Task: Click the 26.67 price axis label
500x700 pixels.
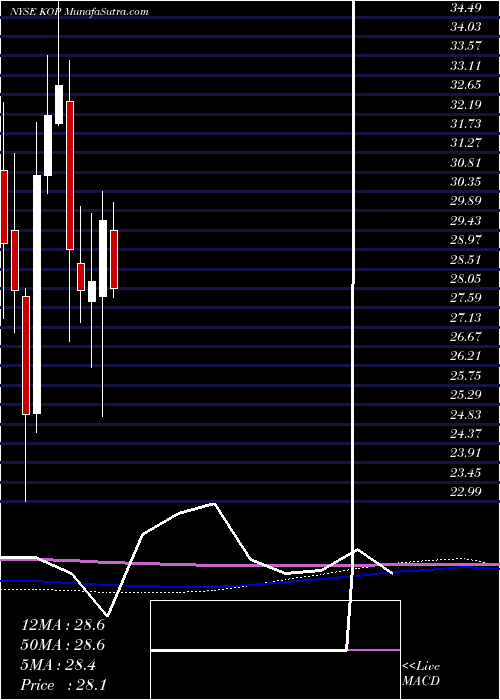Action: coord(466,337)
